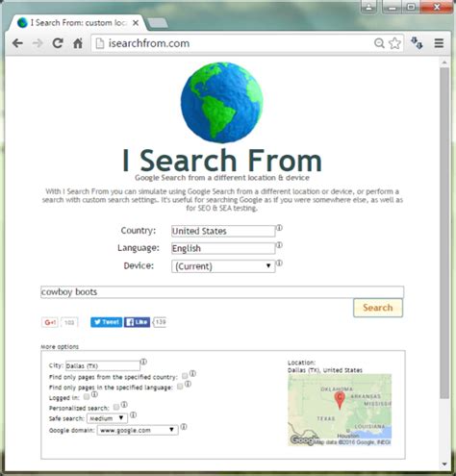Click the info icon beside the City field

point(143,362)
